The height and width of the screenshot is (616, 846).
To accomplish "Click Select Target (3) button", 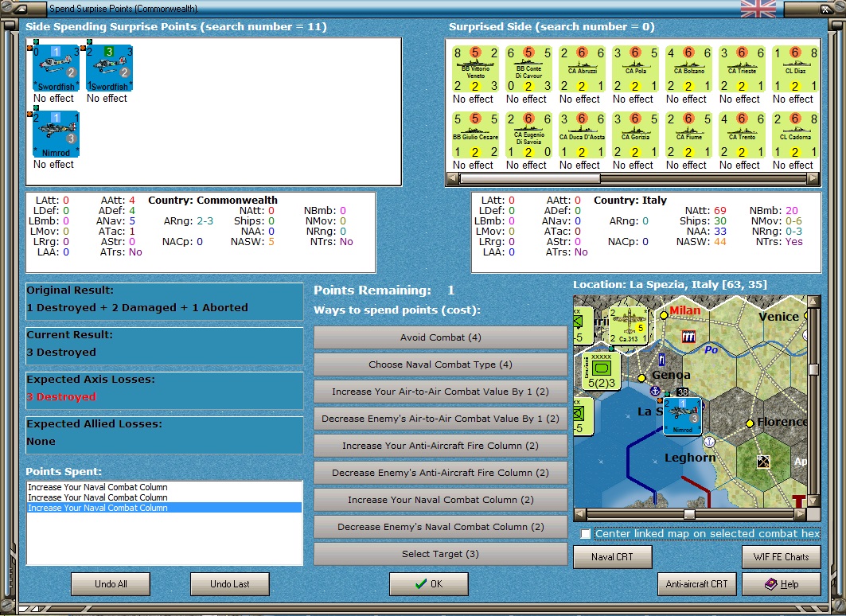I will (x=440, y=554).
